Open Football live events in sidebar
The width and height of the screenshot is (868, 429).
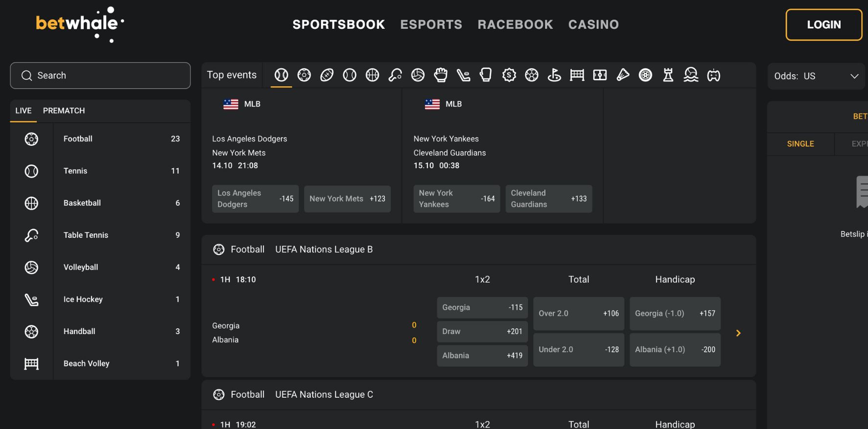coord(100,139)
